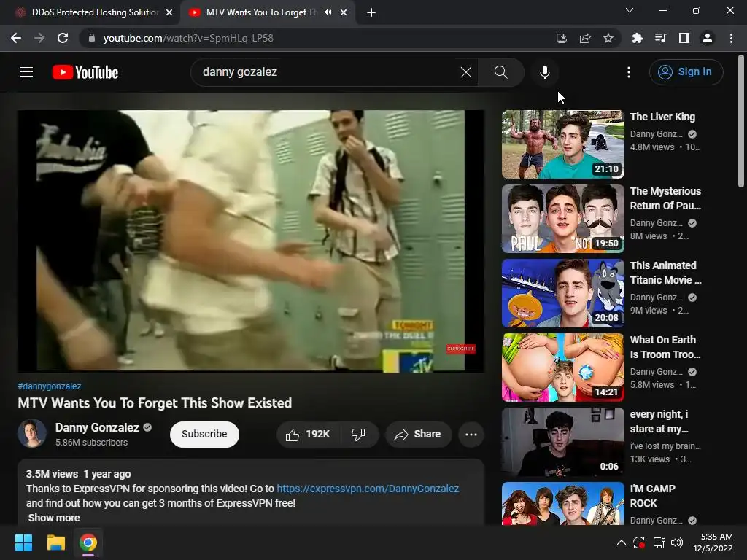747x560 pixels.
Task: Go to YouTube home via logo
Action: (x=85, y=72)
